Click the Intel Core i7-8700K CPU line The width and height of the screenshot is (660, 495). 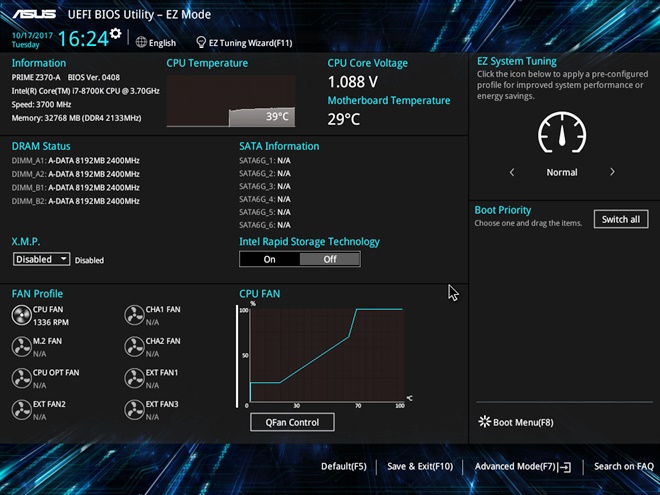pyautogui.click(x=85, y=91)
